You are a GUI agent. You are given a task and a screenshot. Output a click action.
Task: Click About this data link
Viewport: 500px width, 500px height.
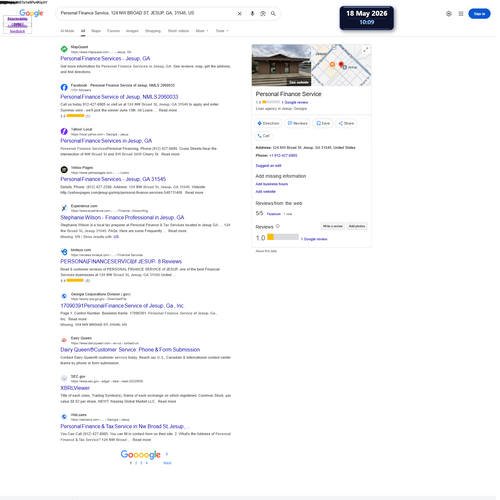coord(266,251)
